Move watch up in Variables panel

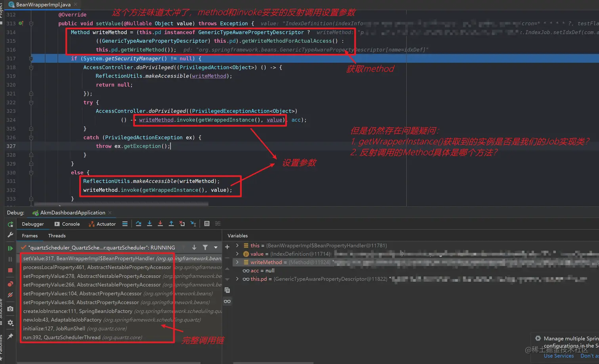tap(227, 269)
